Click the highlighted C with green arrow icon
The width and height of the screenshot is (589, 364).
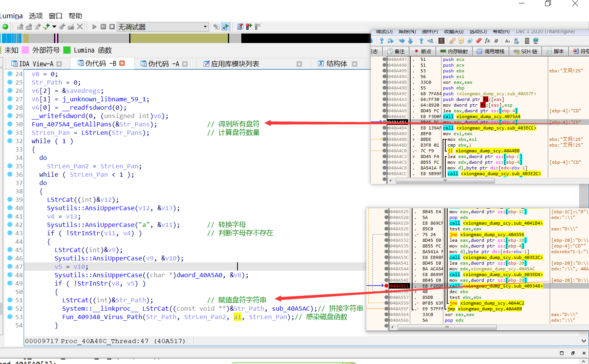point(226,27)
